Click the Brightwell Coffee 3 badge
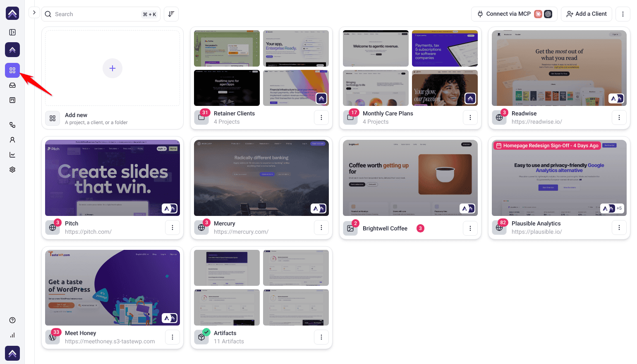This screenshot has width=637, height=364. [x=420, y=228]
